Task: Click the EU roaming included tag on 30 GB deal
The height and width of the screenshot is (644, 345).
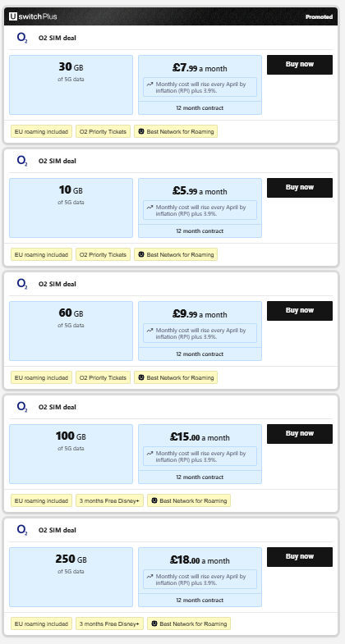Action: click(x=42, y=131)
